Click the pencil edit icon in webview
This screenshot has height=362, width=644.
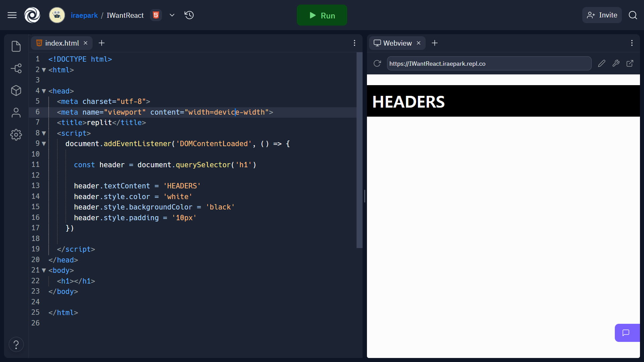pyautogui.click(x=602, y=63)
